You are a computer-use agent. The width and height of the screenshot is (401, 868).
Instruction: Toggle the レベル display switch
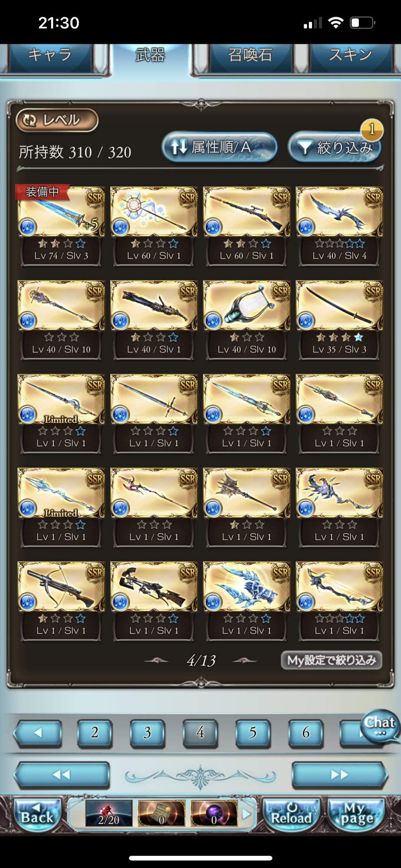click(57, 120)
